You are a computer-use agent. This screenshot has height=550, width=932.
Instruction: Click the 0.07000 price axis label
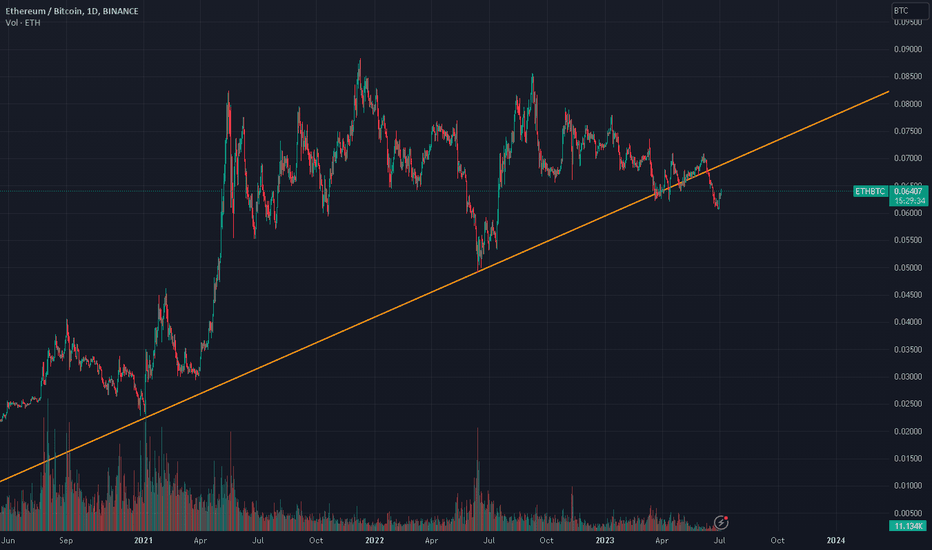point(908,159)
